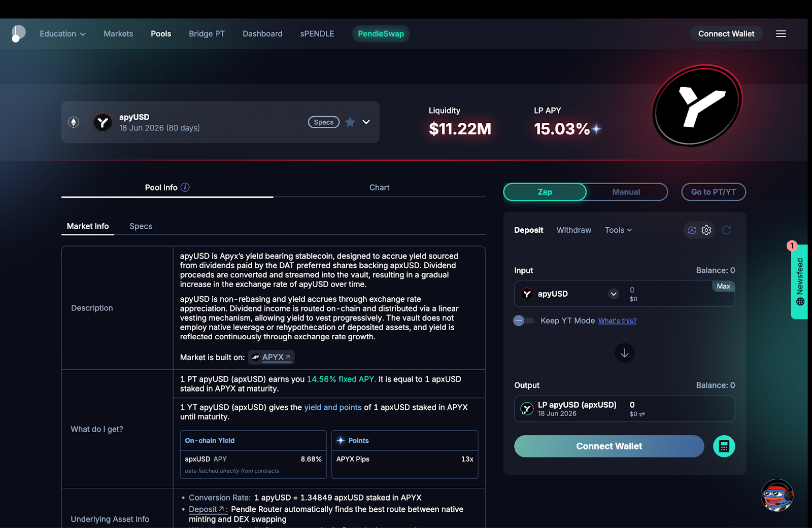This screenshot has height=528, width=812.
Task: Click the sparkle icon in the Points header
Action: (x=341, y=440)
